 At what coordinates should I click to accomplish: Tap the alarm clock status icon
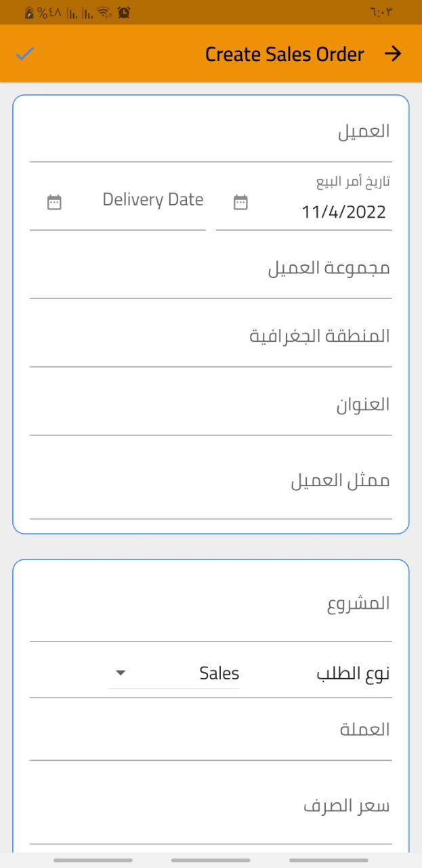pyautogui.click(x=124, y=12)
